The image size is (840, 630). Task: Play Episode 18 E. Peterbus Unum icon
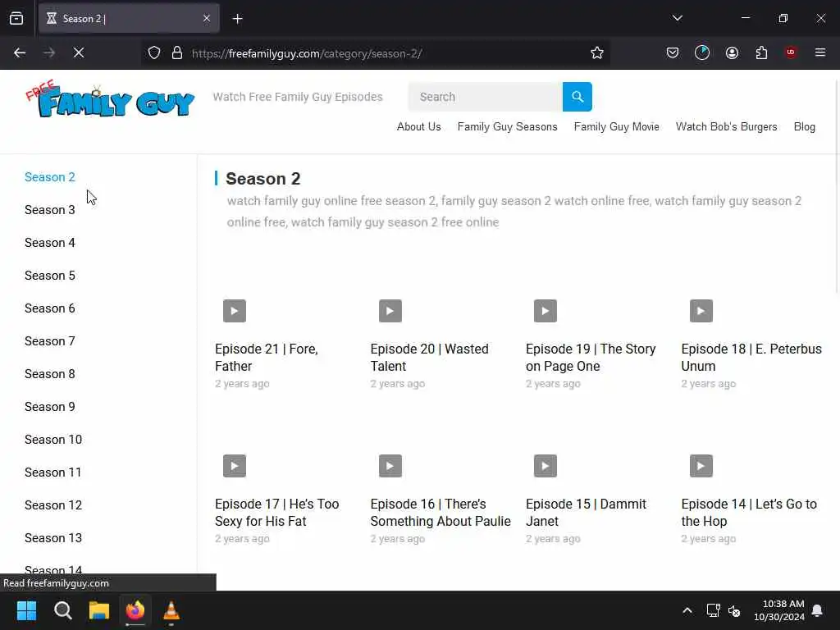pyautogui.click(x=701, y=311)
